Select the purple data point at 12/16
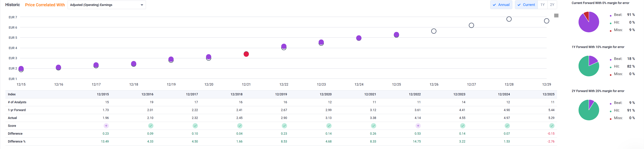The width and height of the screenshot is (644, 149). point(59,67)
